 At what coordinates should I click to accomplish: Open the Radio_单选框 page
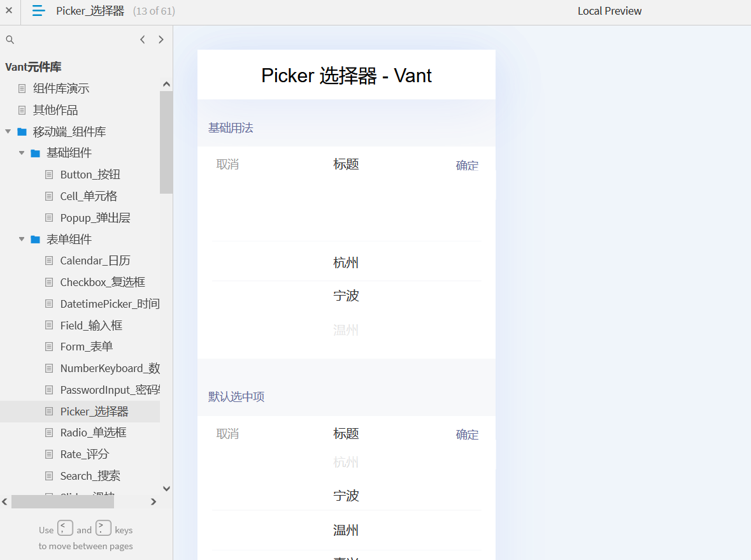pos(94,433)
